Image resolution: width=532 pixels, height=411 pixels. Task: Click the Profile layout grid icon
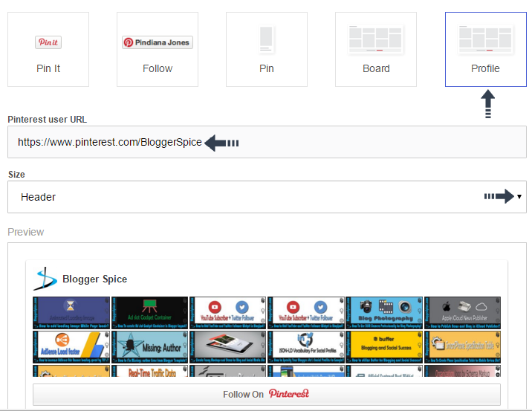click(485, 39)
